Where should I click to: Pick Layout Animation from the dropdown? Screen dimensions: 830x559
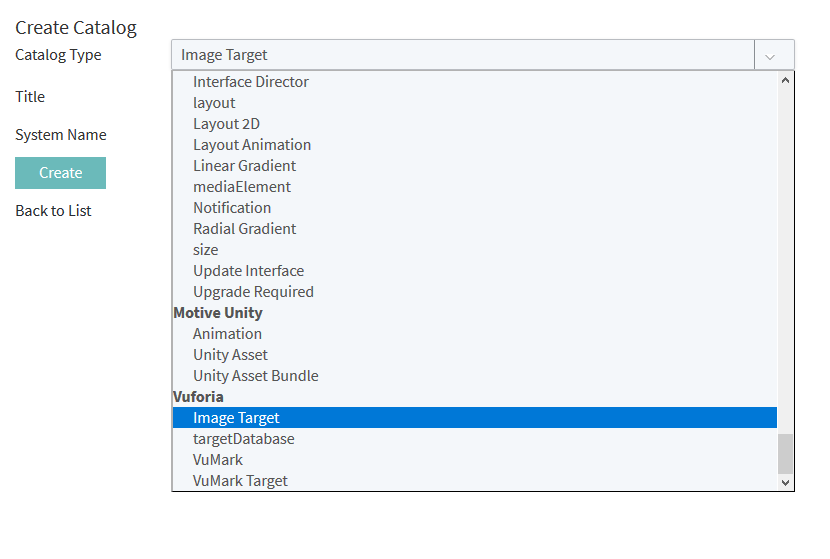coord(252,145)
